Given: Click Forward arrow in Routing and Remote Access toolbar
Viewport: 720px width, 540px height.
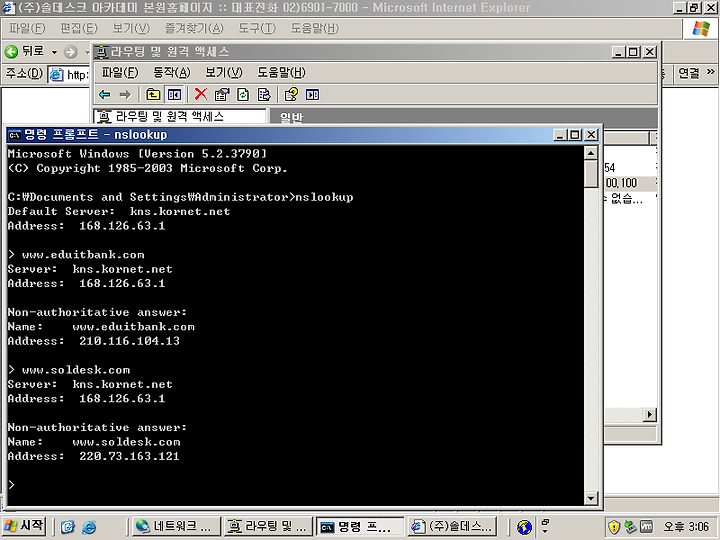Looking at the screenshot, I should [125, 95].
